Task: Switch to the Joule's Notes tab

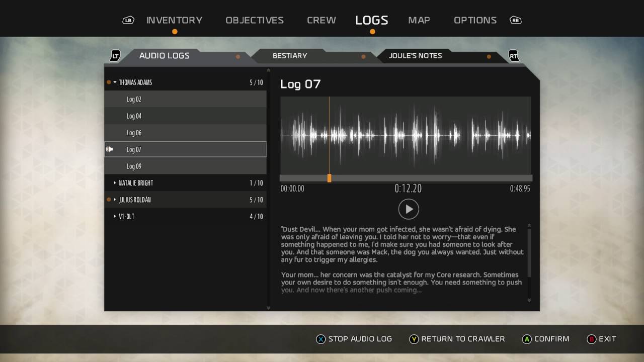Action: (416, 56)
